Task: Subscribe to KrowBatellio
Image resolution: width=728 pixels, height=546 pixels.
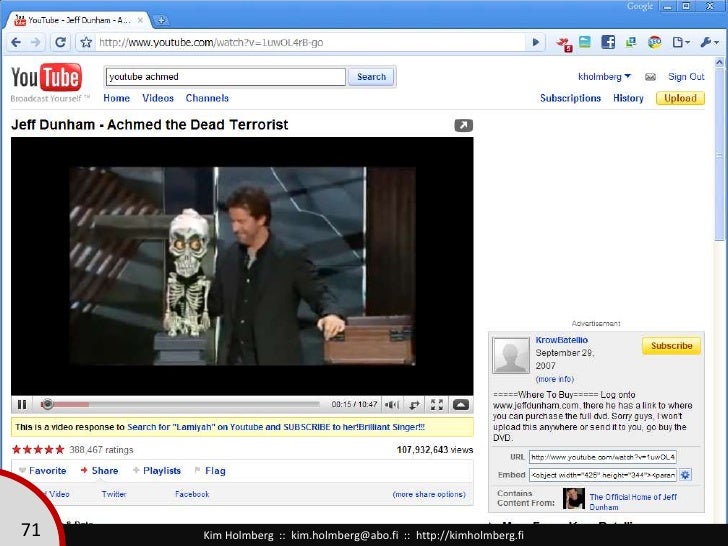Action: (x=671, y=346)
